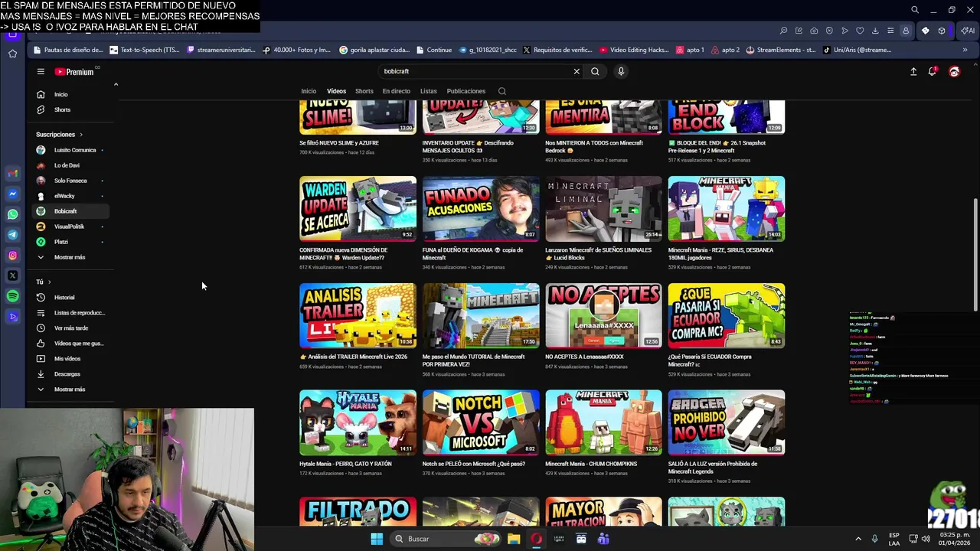Start voice search with the microphone icon

tap(621, 71)
